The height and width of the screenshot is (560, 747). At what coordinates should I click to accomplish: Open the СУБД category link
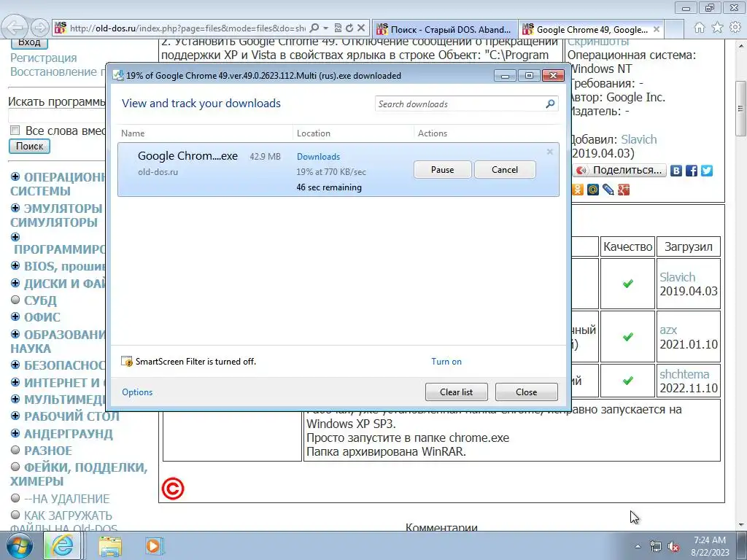[x=41, y=301]
